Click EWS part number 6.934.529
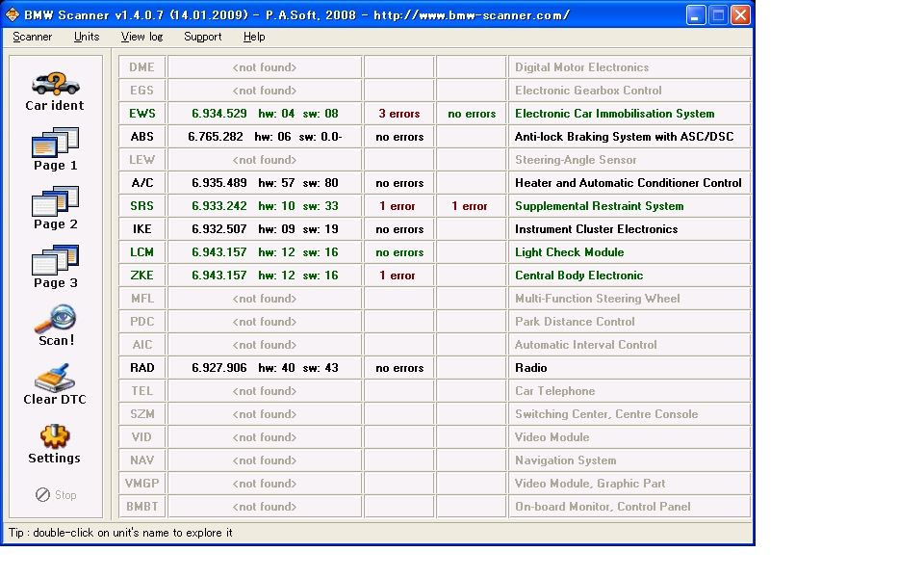 tap(219, 114)
